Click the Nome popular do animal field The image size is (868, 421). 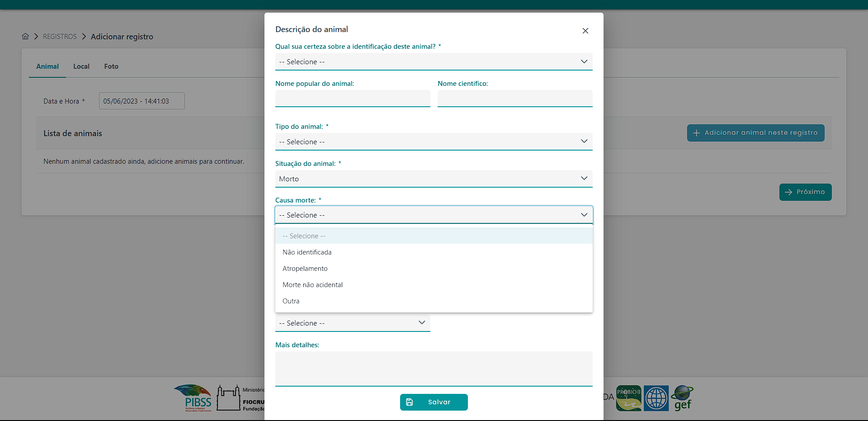(x=353, y=99)
